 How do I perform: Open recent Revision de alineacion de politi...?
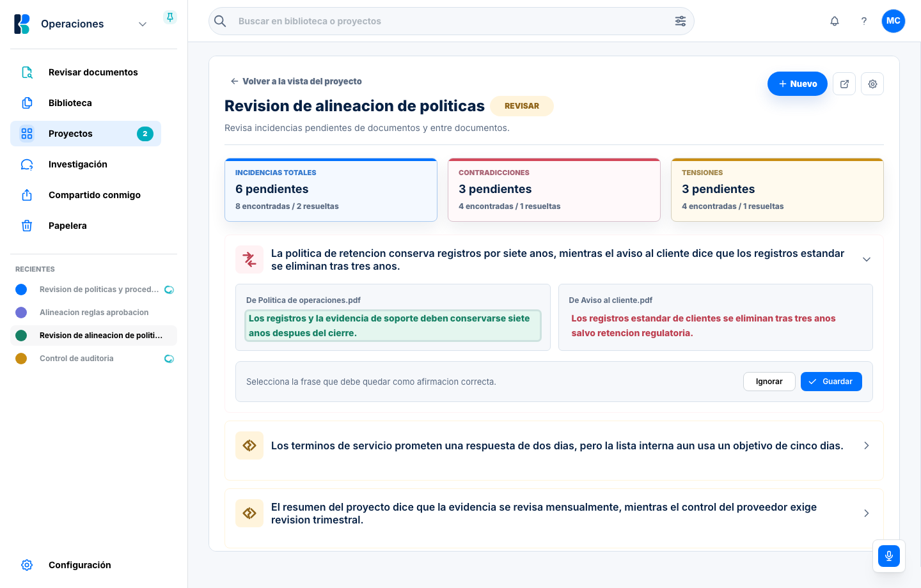point(93,336)
